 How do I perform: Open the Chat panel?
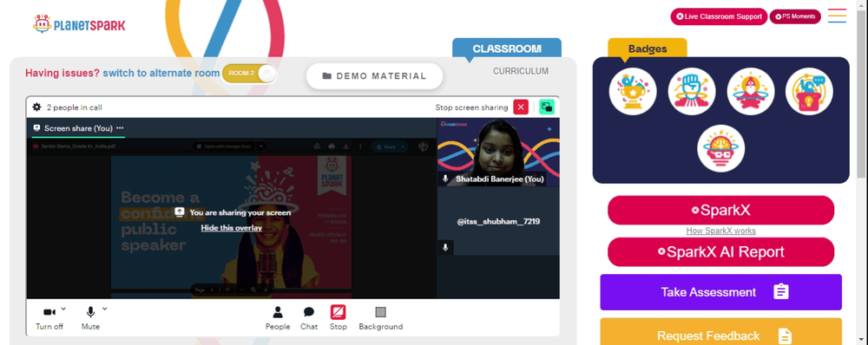pyautogui.click(x=309, y=318)
